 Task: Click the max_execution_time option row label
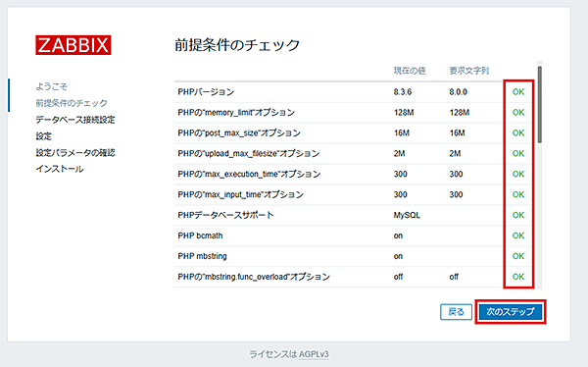249,174
